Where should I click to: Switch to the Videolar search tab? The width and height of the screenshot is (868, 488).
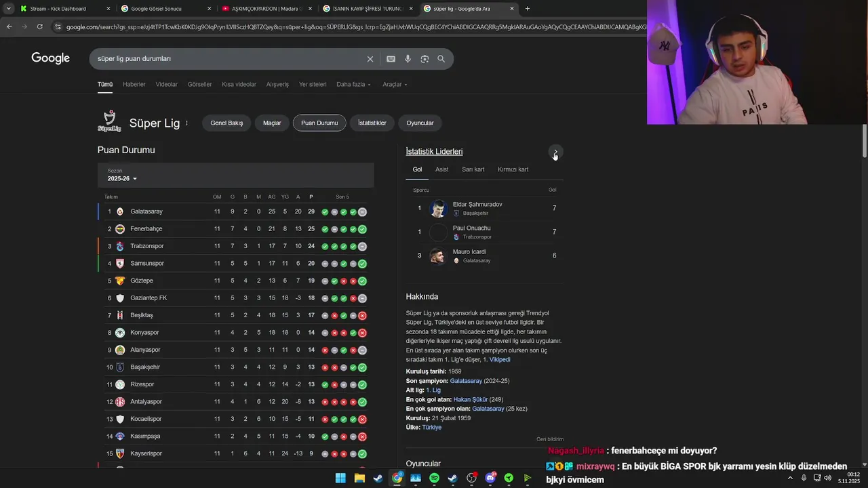click(x=167, y=85)
